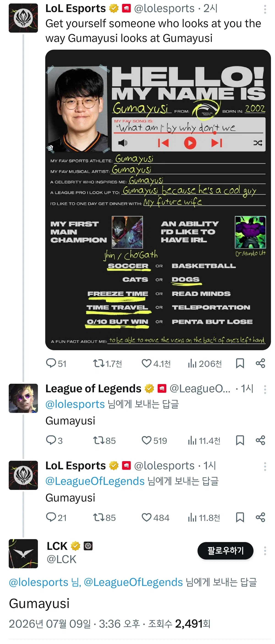Like the LoL Esports reply with 484 likes
Image resolution: width=275 pixels, height=644 pixels.
(155, 517)
